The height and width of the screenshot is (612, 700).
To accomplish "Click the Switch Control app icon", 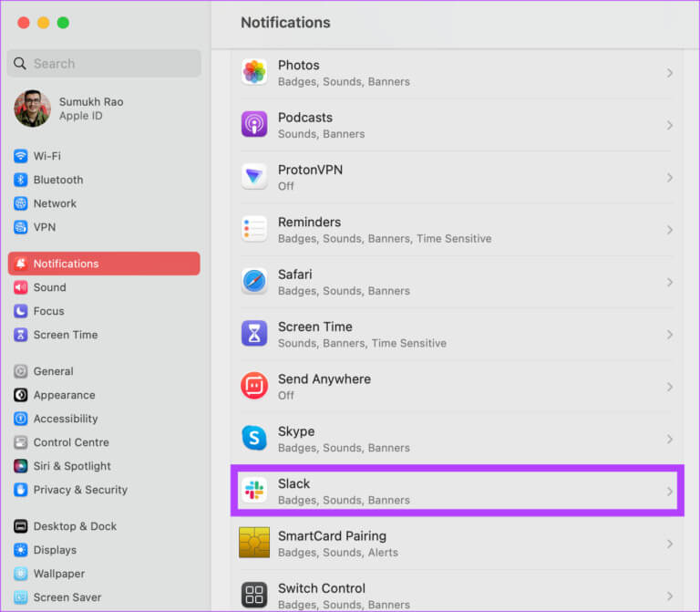I will [254, 595].
